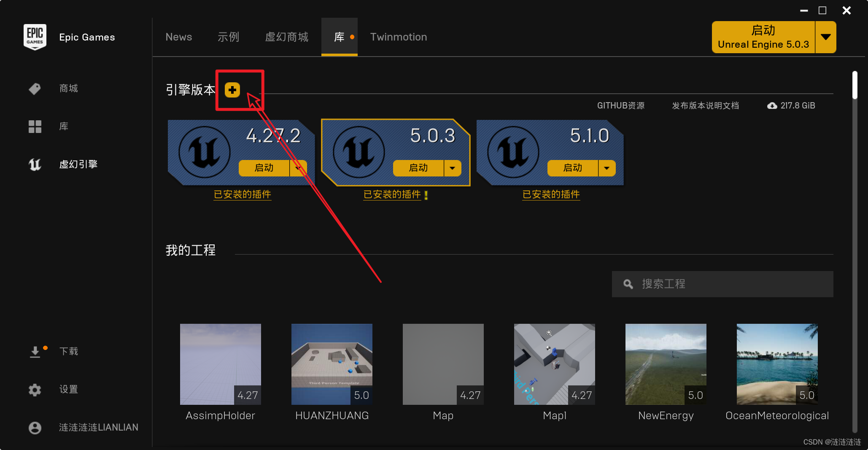Click the 搜索工程 search field
The image size is (868, 450).
(x=722, y=284)
